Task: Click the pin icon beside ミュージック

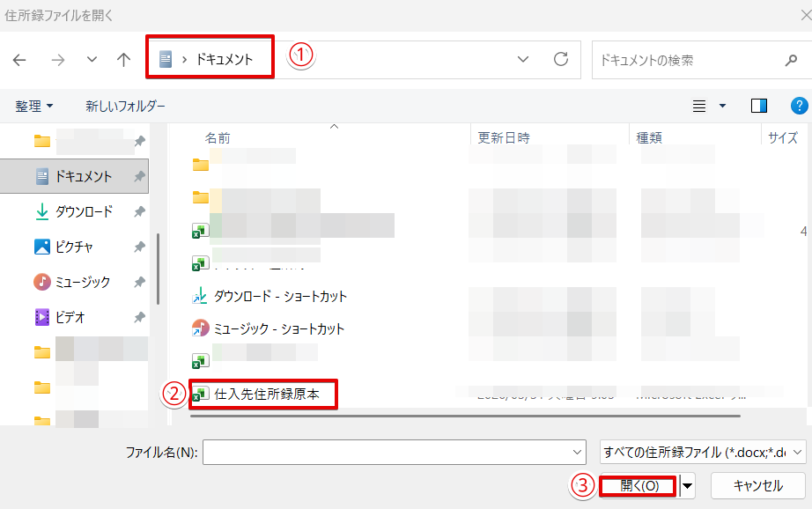Action: [139, 282]
